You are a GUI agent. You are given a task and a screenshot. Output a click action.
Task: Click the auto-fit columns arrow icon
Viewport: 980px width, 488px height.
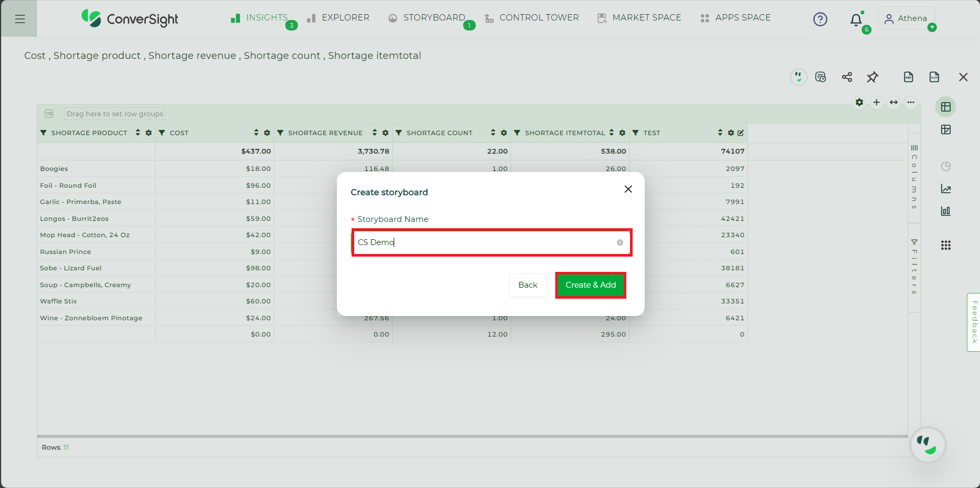click(x=894, y=103)
